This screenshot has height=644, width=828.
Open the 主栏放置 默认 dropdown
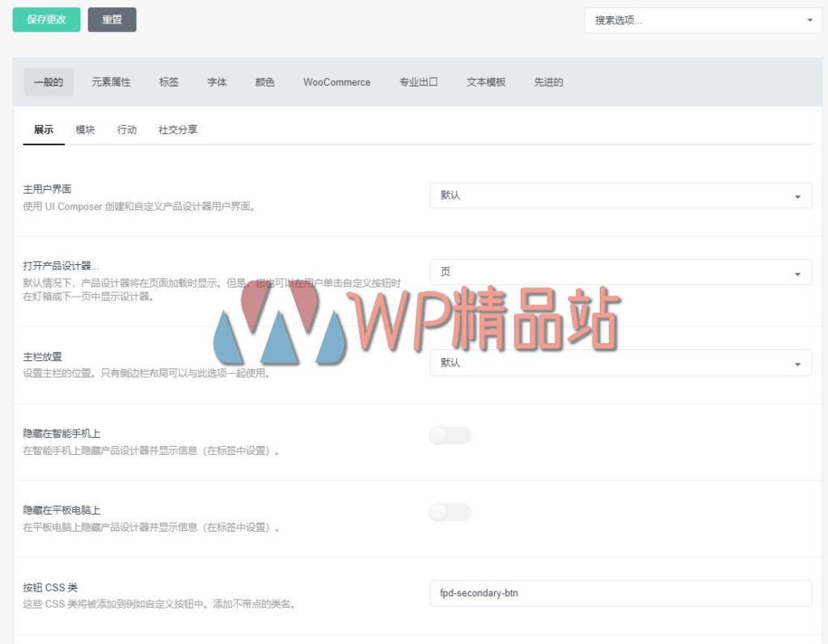click(622, 363)
